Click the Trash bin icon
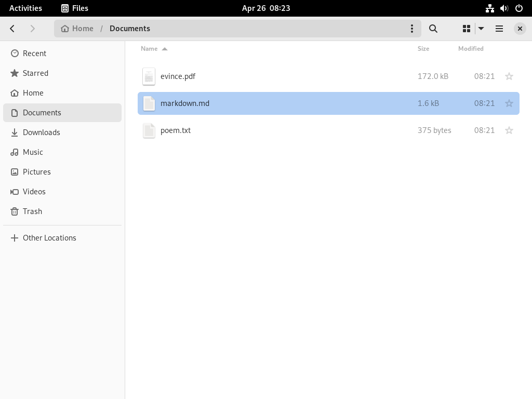532x399 pixels. click(15, 211)
